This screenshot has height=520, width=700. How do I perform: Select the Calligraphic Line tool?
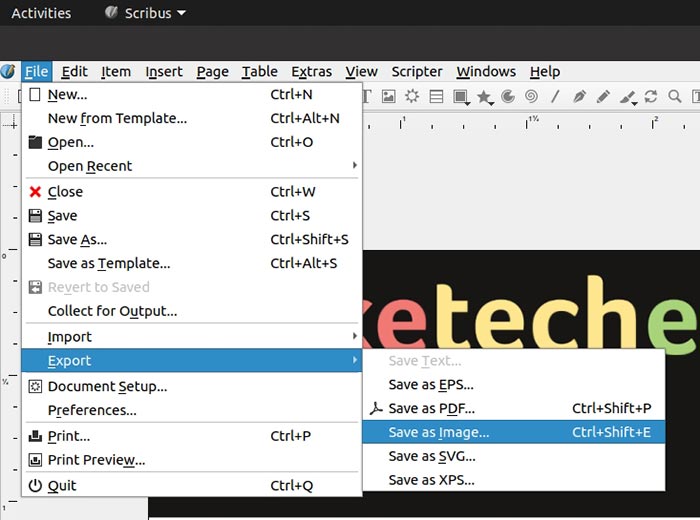(626, 97)
